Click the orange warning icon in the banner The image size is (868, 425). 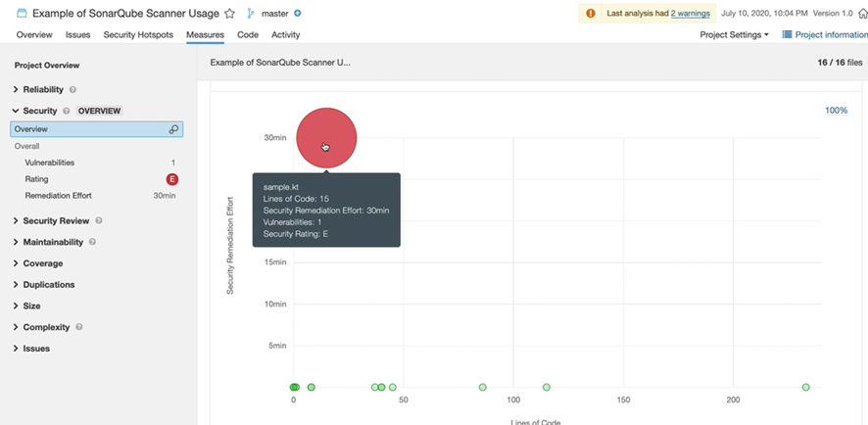(591, 14)
